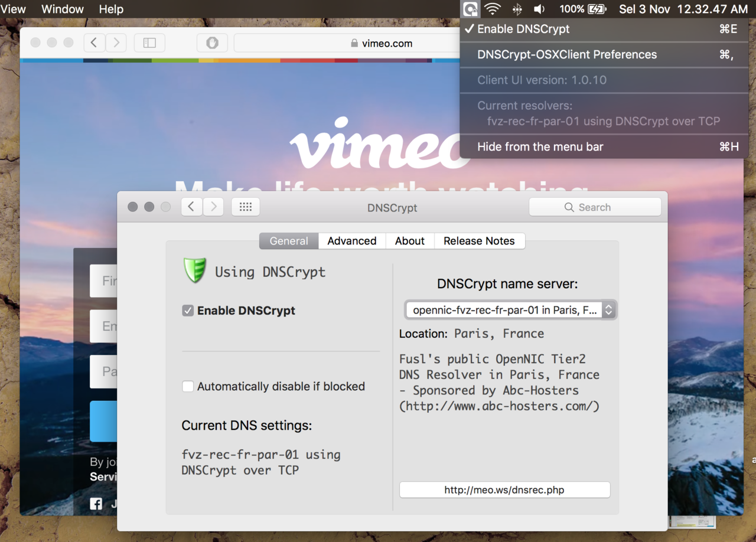This screenshot has width=756, height=542.
Task: Click the menu bar date and time
Action: 683,9
